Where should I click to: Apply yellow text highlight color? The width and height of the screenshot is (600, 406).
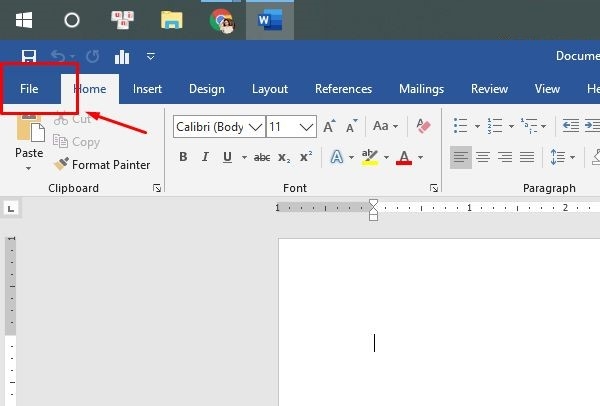click(x=370, y=157)
